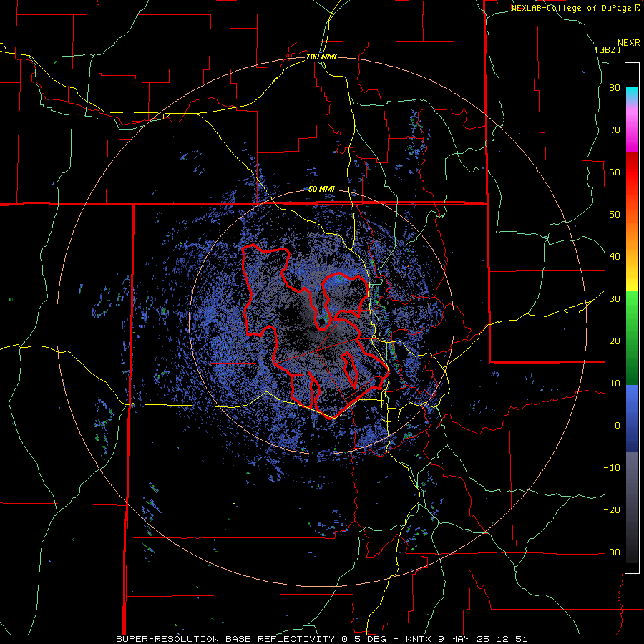Click the 30 dBZ scale label

615,299
